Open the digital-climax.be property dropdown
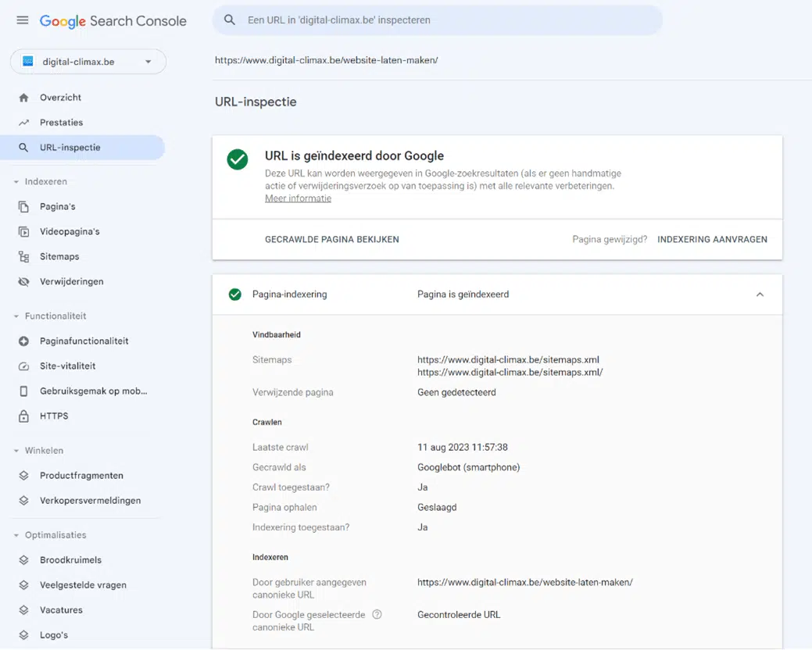This screenshot has width=812, height=650. 88,62
